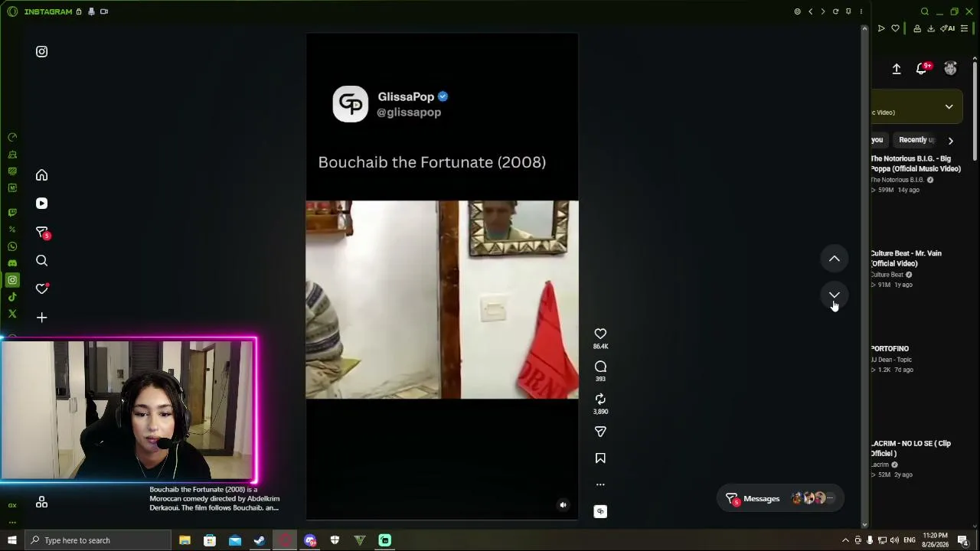Screen dimensions: 980x551
Task: Click the taskbar search box
Action: click(97, 540)
